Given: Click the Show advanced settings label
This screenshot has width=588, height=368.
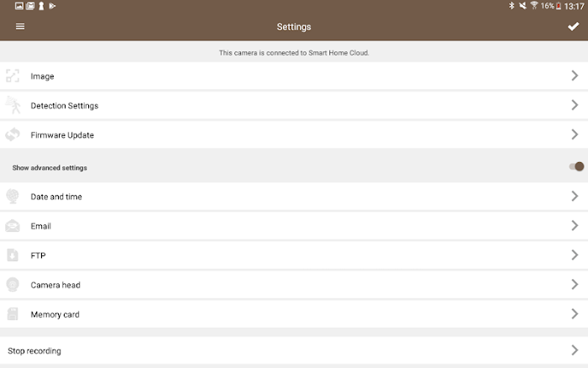Looking at the screenshot, I should [x=50, y=168].
